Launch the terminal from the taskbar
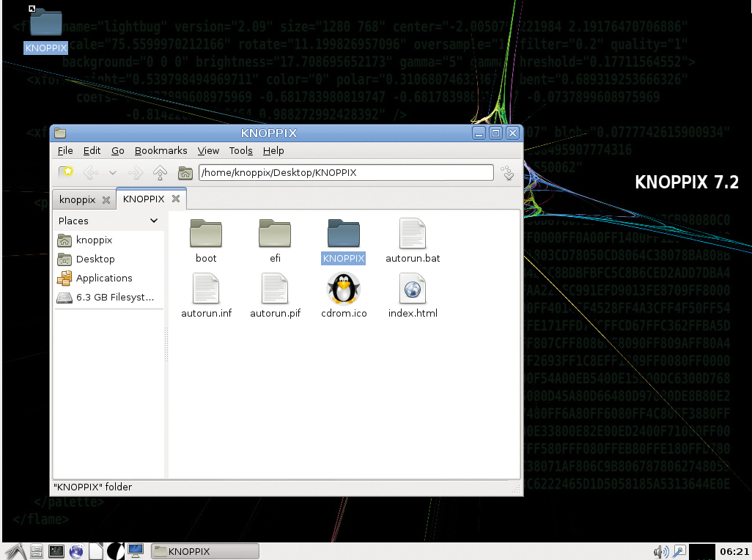This screenshot has width=752, height=560. pyautogui.click(x=56, y=551)
